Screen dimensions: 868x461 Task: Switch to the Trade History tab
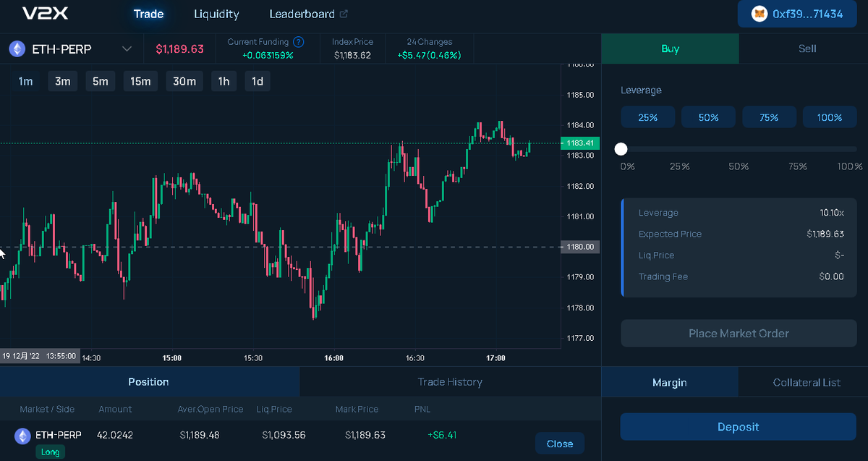click(450, 381)
